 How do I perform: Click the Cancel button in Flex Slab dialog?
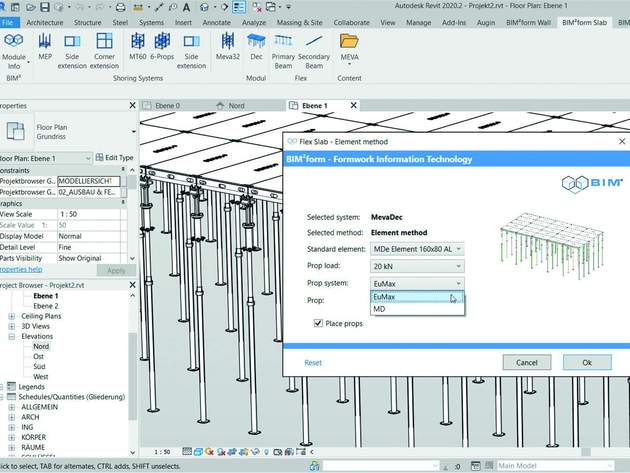coord(527,362)
